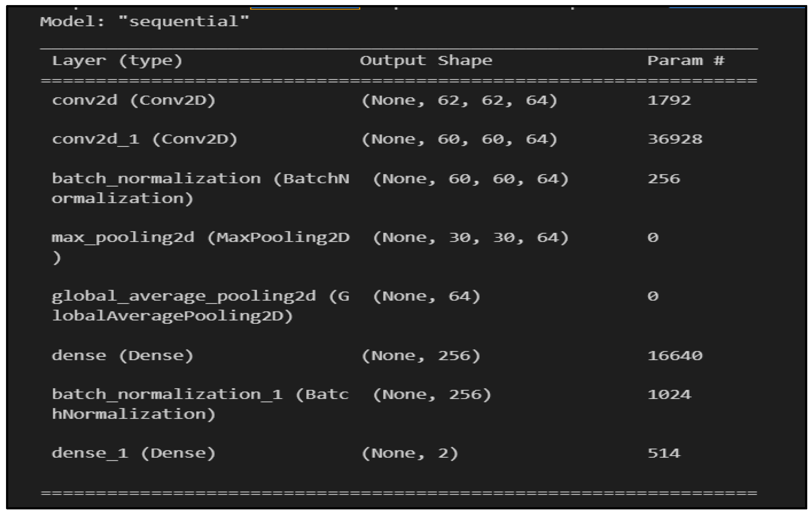Click the 1024 parameter count
The width and height of the screenshot is (812, 517).
(669, 395)
